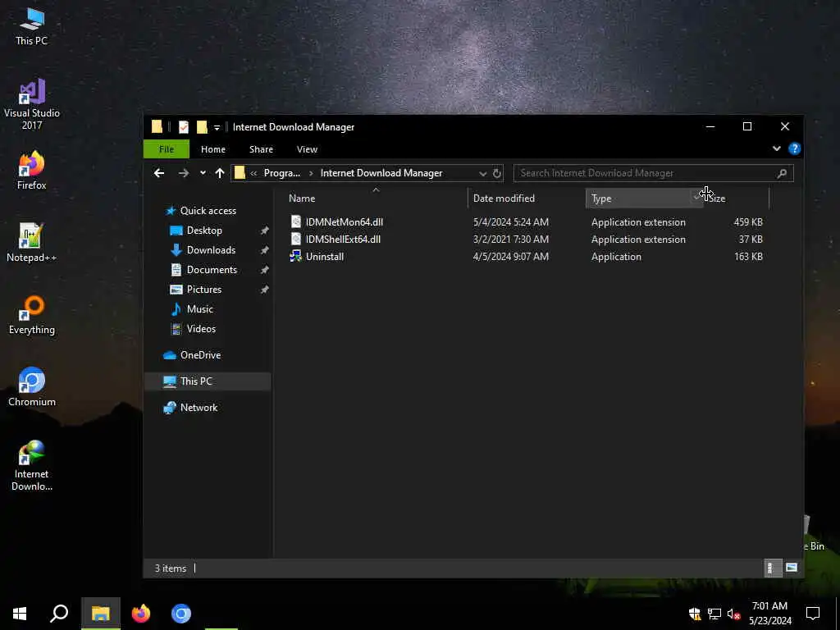Select the Uninstall application file
This screenshot has width=840, height=630.
click(324, 257)
